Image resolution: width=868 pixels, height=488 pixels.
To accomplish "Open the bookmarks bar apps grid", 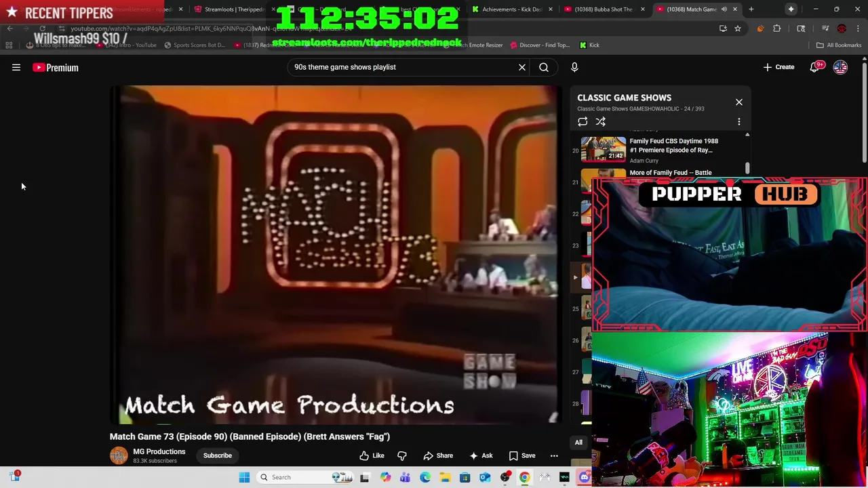I will click(9, 45).
